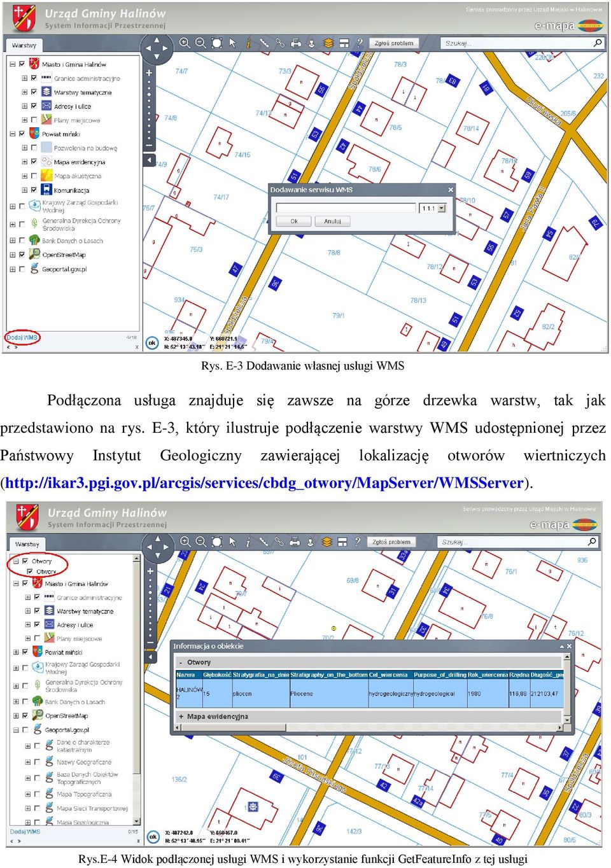The image size is (611, 868).
Task: Click the Mapa ewidencyjna layer icon
Action: click(46, 161)
